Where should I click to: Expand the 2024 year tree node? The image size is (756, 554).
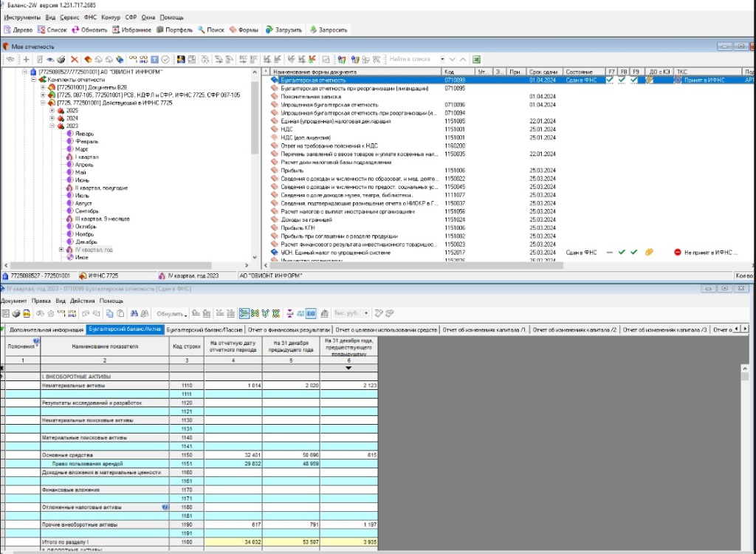(52, 118)
